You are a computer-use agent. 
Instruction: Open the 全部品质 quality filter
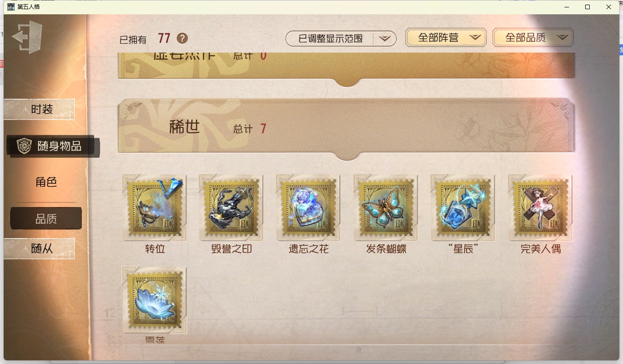(x=533, y=38)
